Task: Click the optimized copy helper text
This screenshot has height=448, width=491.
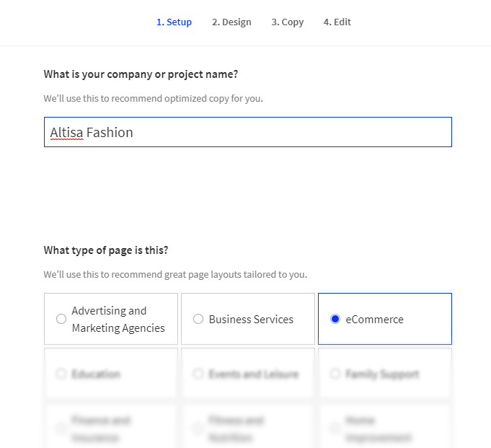Action: point(153,98)
